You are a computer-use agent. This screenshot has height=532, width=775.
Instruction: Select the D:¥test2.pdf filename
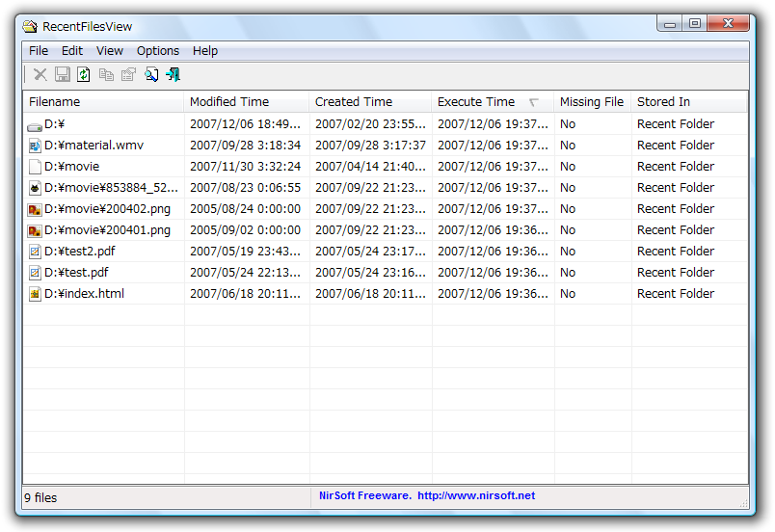click(80, 252)
